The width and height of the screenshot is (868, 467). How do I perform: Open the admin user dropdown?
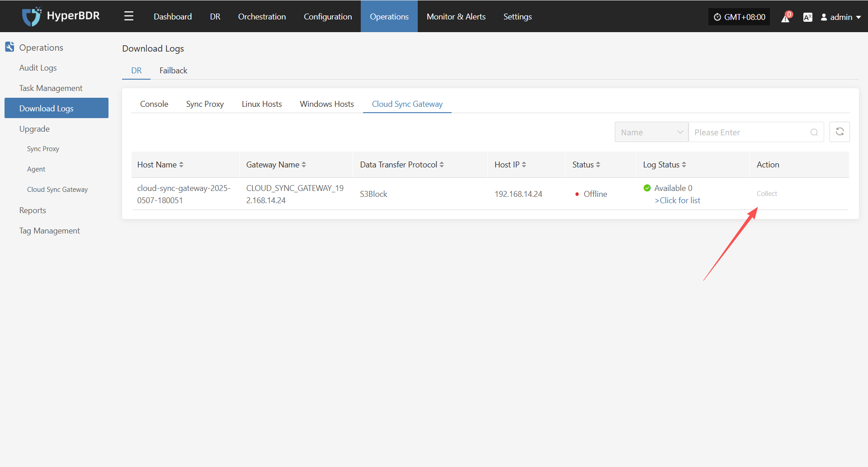click(841, 17)
